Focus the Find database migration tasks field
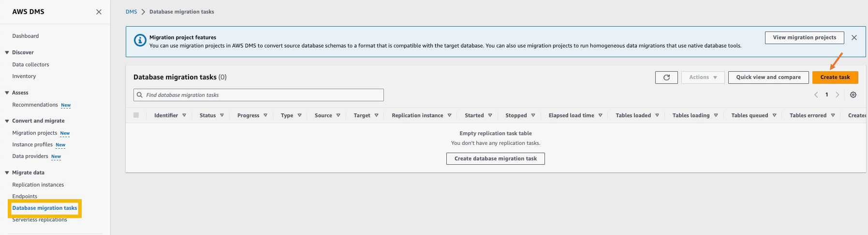The height and width of the screenshot is (235, 868). click(x=259, y=95)
